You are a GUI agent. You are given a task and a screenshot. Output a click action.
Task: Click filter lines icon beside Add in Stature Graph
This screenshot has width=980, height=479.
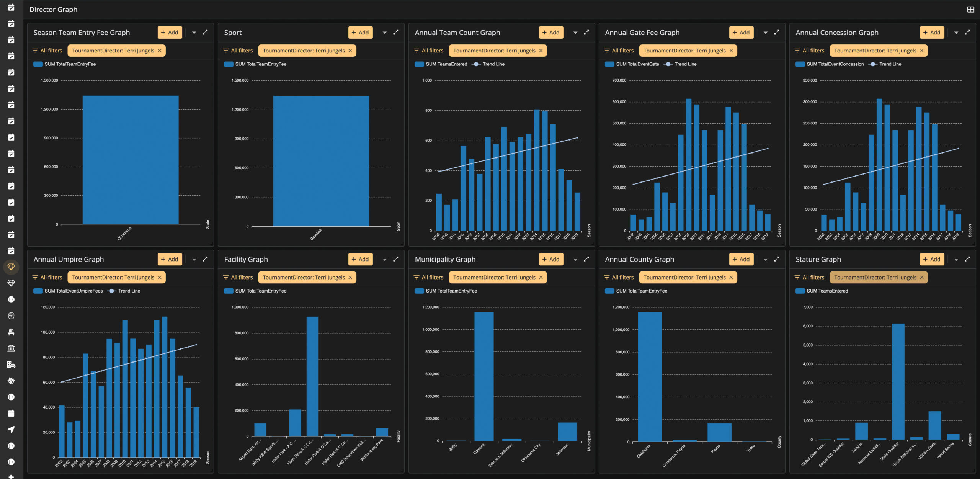(x=956, y=259)
